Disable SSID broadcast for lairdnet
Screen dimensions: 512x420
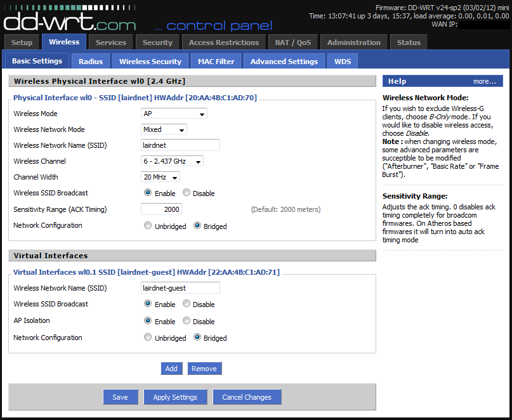pyautogui.click(x=187, y=193)
